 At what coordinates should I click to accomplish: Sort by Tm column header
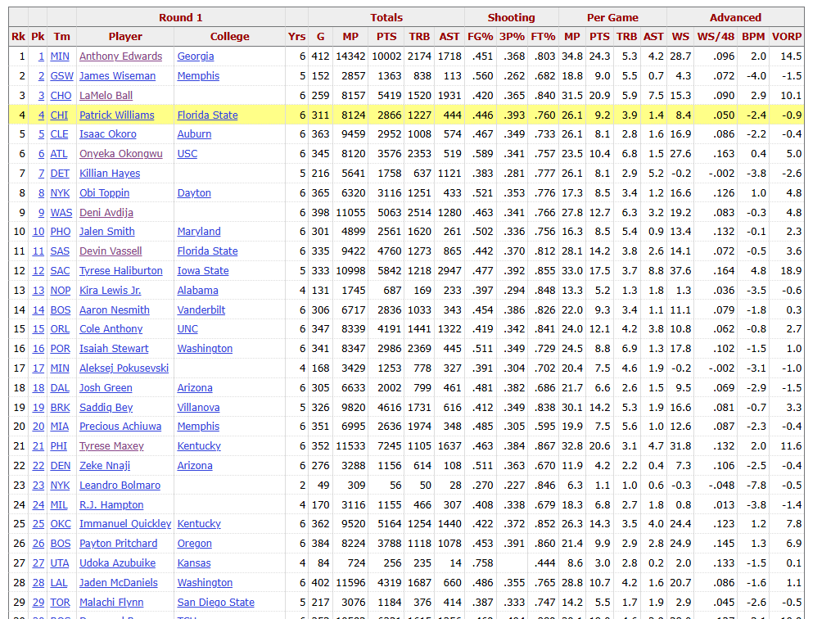(x=61, y=37)
